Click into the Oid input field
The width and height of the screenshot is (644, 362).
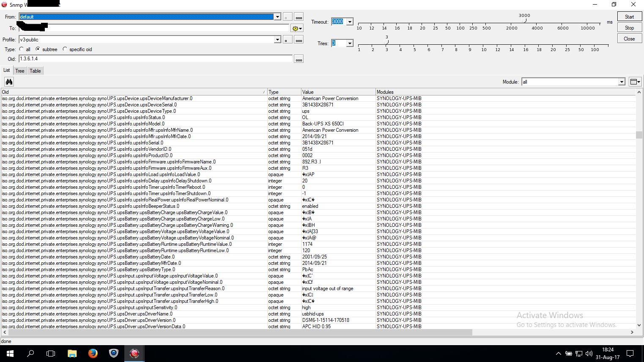coord(156,59)
